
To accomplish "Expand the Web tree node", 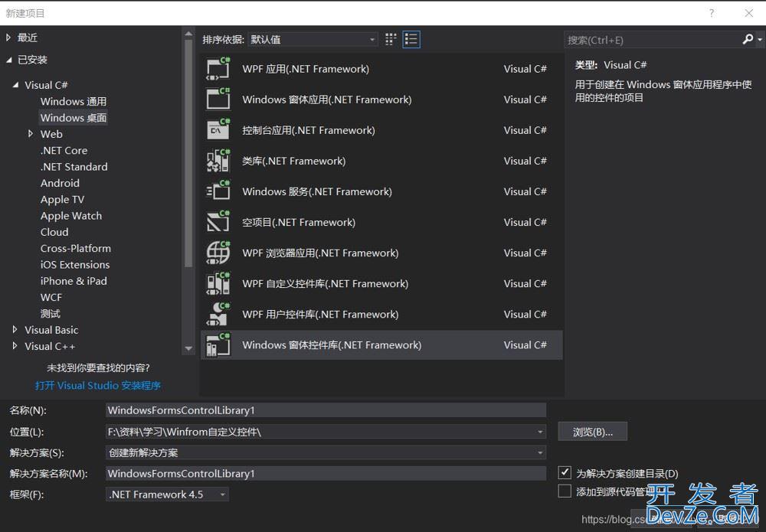I will [31, 134].
